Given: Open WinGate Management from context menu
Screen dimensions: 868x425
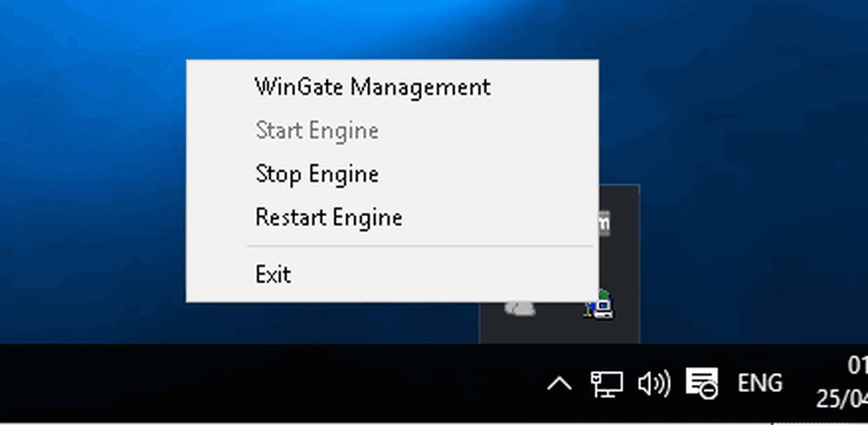Looking at the screenshot, I should (x=392, y=87).
